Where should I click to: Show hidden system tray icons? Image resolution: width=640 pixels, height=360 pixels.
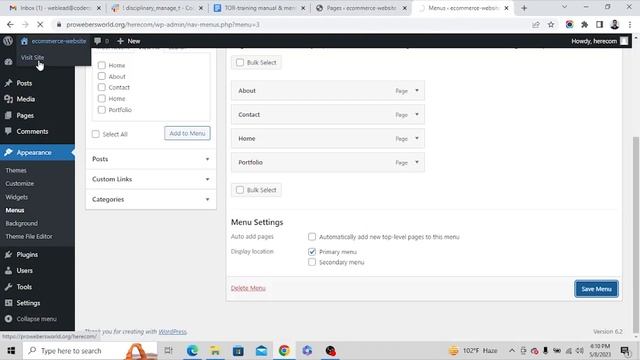click(511, 351)
